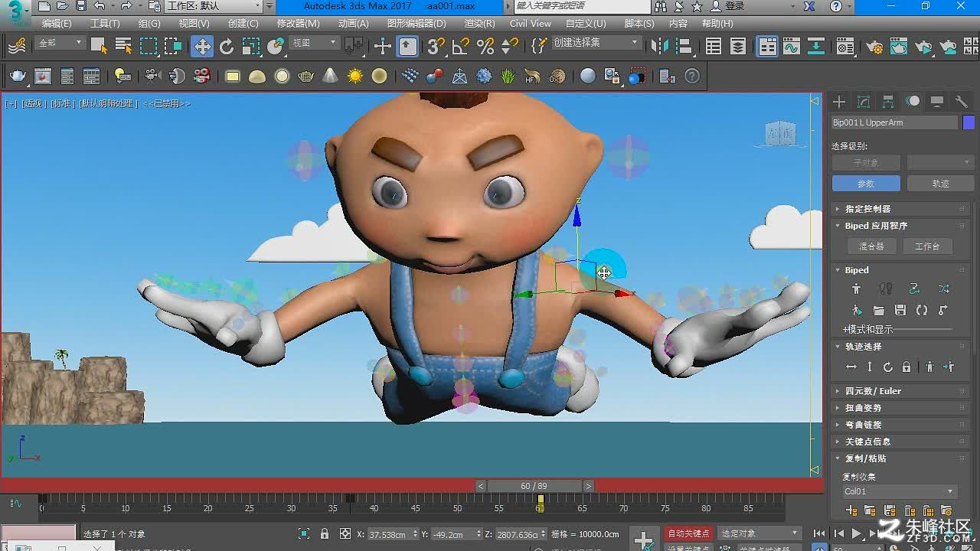The width and height of the screenshot is (980, 551).
Task: Click the 工作台 button
Action: (x=927, y=246)
